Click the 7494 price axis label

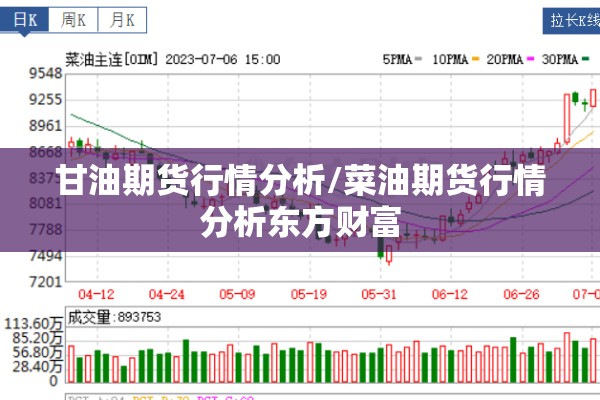(x=46, y=255)
